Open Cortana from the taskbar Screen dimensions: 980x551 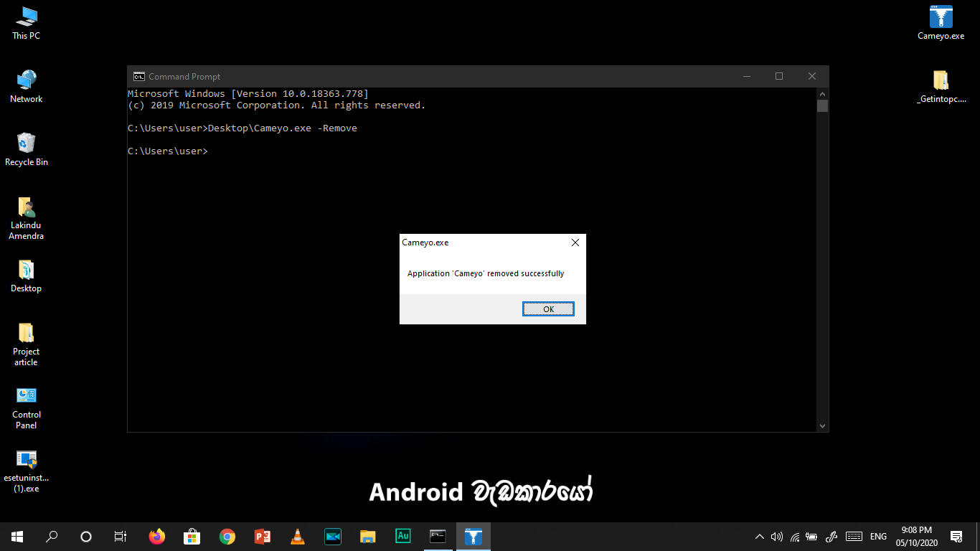point(86,537)
